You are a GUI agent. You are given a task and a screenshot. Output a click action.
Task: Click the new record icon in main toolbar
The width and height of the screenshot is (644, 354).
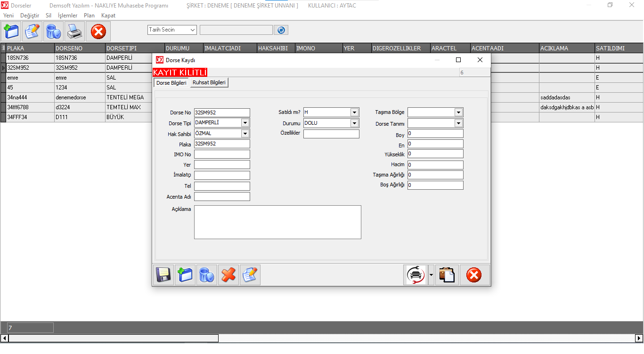pos(12,32)
